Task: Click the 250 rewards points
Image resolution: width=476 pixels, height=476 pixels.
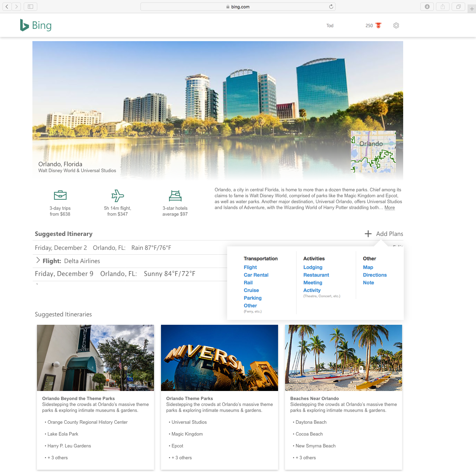Action: click(x=369, y=25)
